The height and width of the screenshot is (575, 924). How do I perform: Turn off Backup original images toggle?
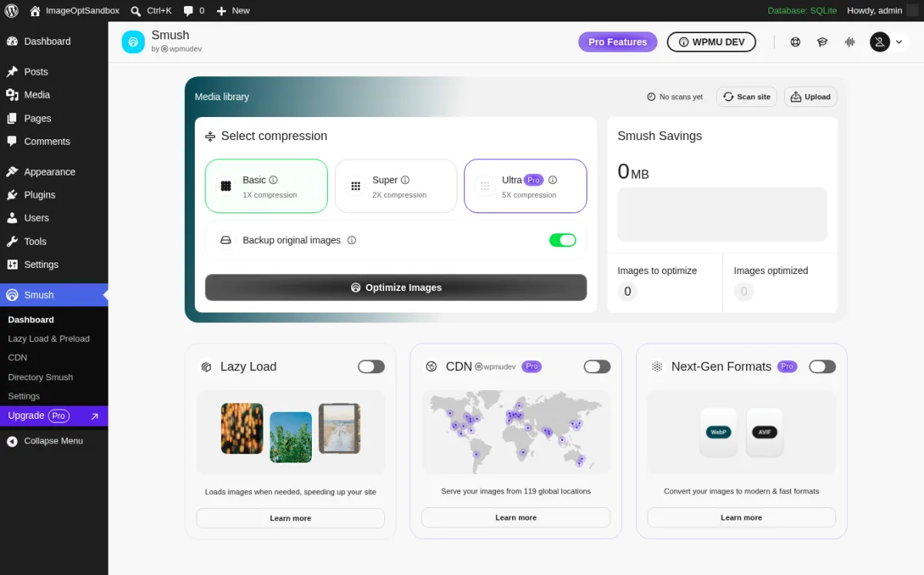[563, 240]
